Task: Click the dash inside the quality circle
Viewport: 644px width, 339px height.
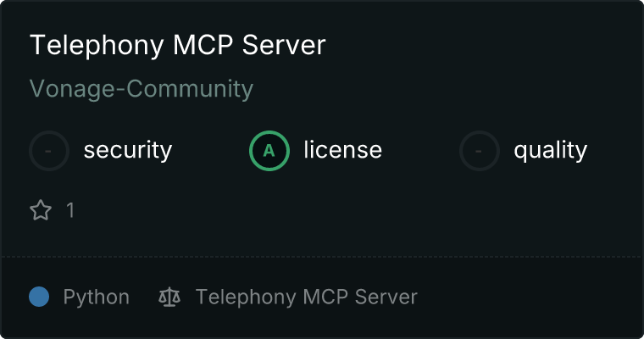Action: pos(479,151)
